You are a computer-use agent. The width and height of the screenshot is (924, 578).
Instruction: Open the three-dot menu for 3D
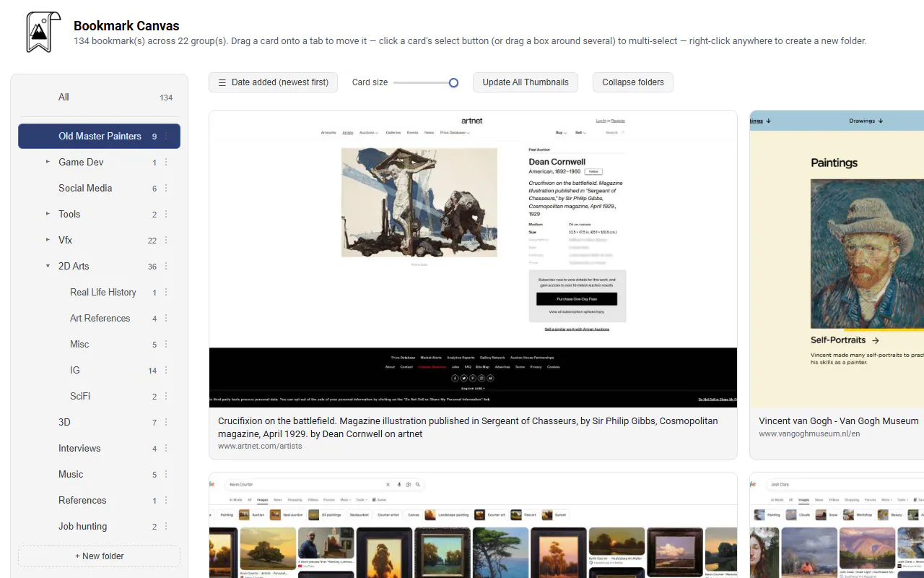(x=166, y=422)
